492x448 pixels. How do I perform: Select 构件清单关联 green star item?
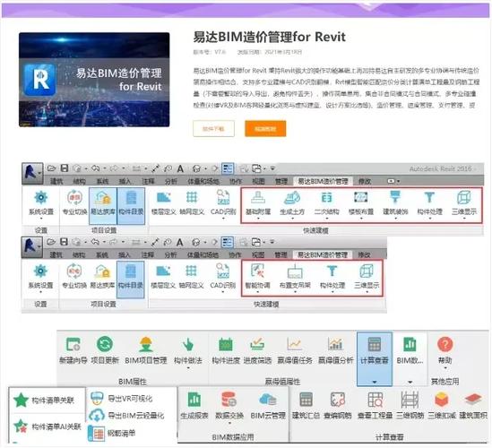coord(44,400)
